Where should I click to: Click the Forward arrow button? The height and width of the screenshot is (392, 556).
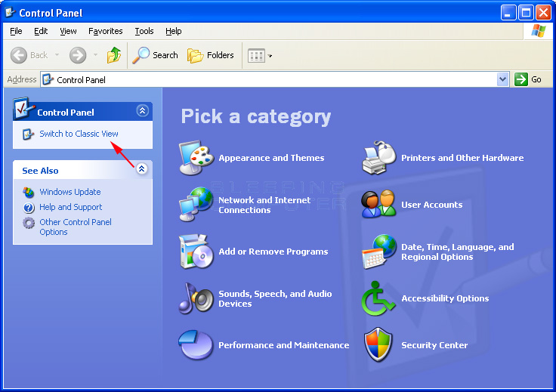pyautogui.click(x=78, y=55)
